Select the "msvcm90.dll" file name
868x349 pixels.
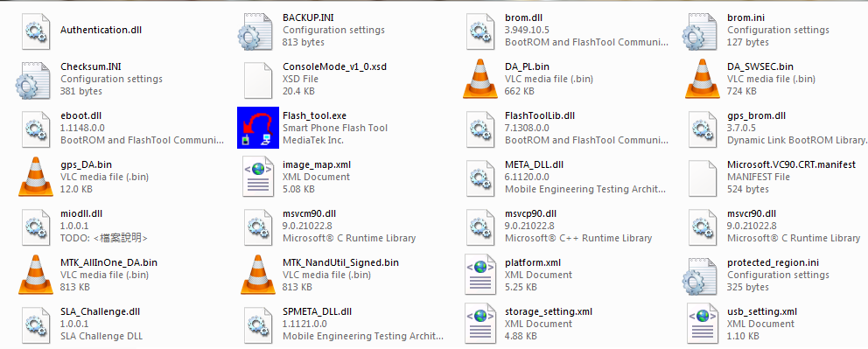click(309, 213)
